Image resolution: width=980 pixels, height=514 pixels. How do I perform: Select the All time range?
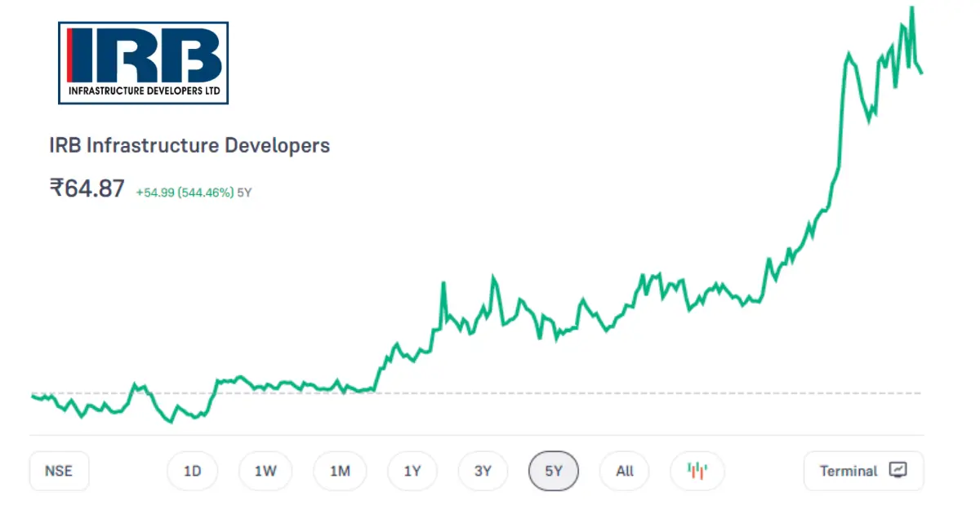pos(625,471)
